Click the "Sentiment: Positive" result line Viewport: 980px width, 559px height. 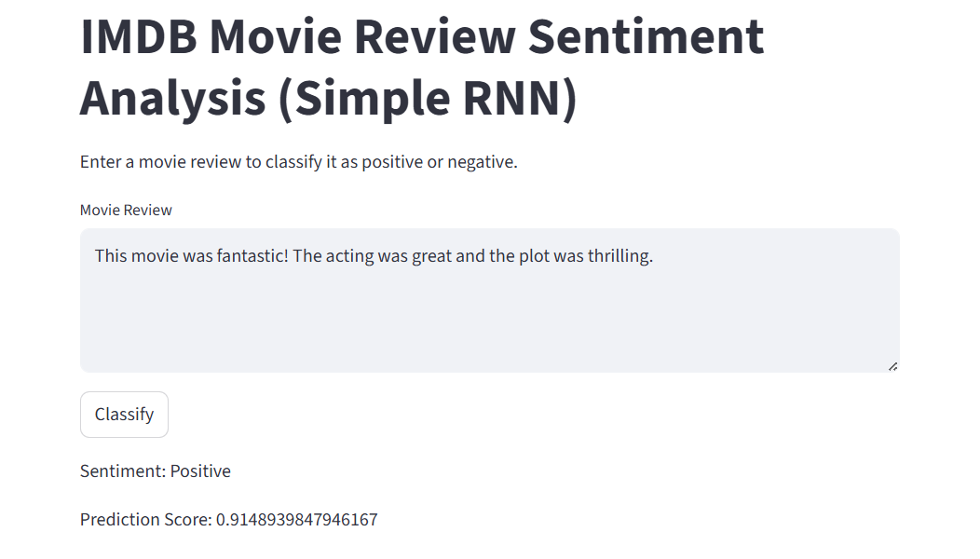point(155,471)
